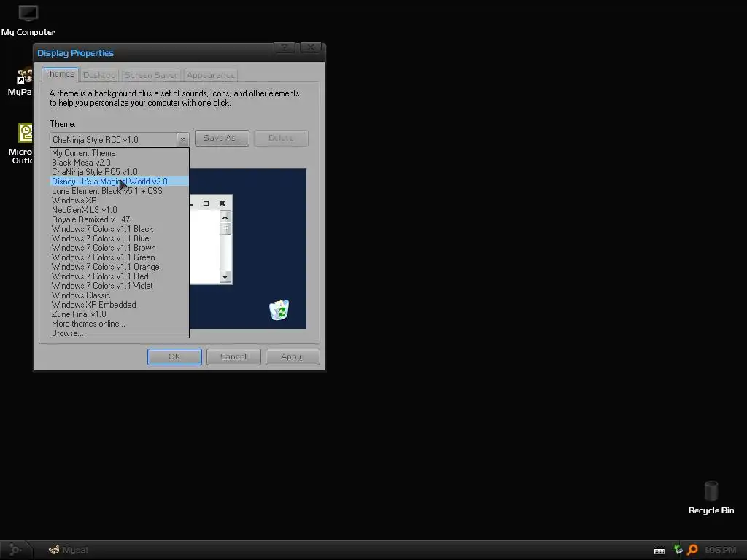Image resolution: width=747 pixels, height=560 pixels.
Task: Open the MyPal desktop shortcut icon
Action: [21, 82]
